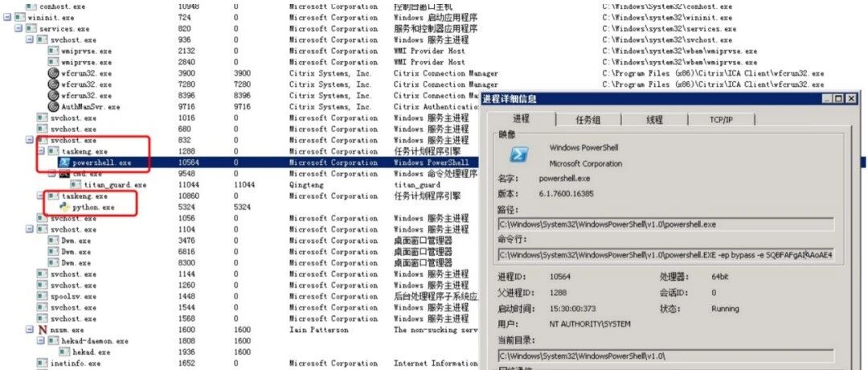Screen dimensions: 868x370
Task: Collapse the nssm.exe tree node
Action: click(30, 330)
